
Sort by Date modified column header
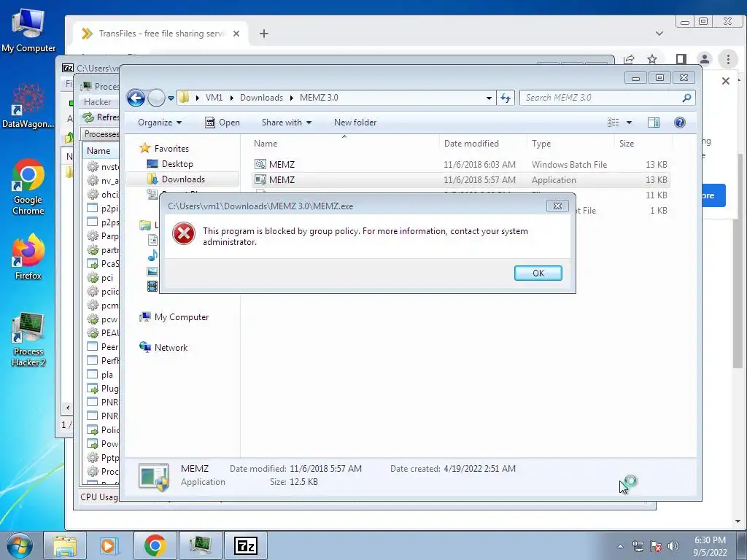pyautogui.click(x=483, y=144)
